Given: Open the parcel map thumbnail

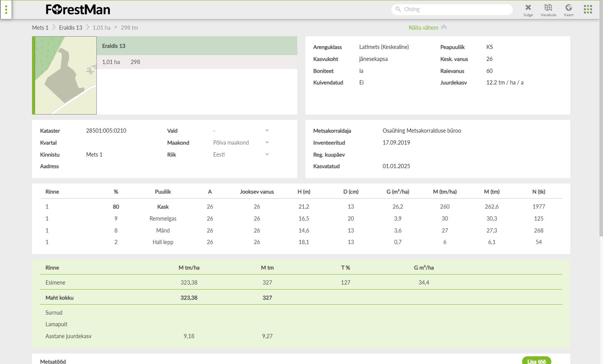Looking at the screenshot, I should (x=65, y=76).
